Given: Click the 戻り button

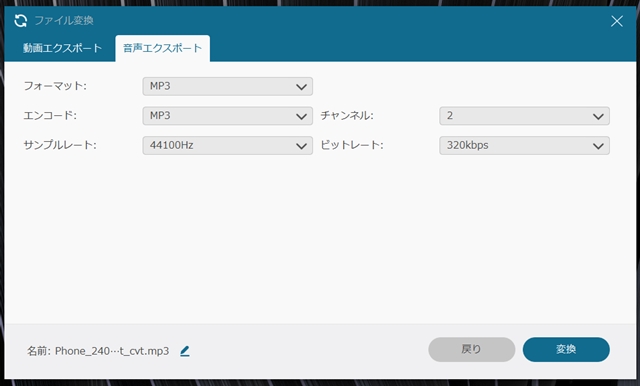Looking at the screenshot, I should pos(471,349).
